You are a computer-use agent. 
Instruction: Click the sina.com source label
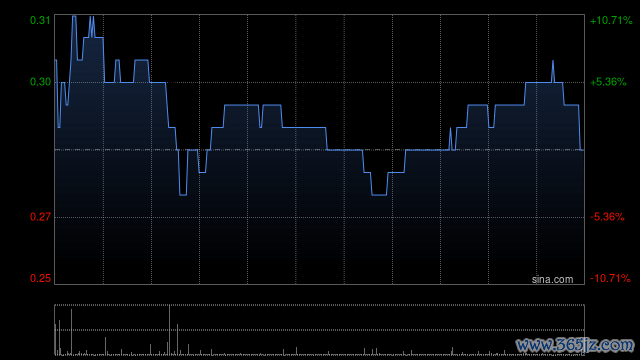pos(552,279)
